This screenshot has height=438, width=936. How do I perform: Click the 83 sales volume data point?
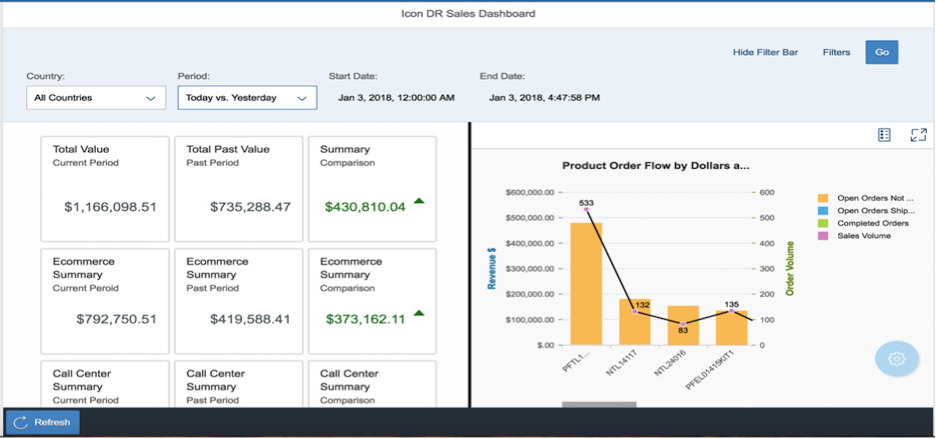pyautogui.click(x=683, y=324)
